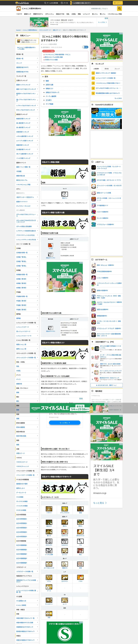Open the Game8 logo home link
The height and width of the screenshot is (644, 138).
click(x=22, y=3)
